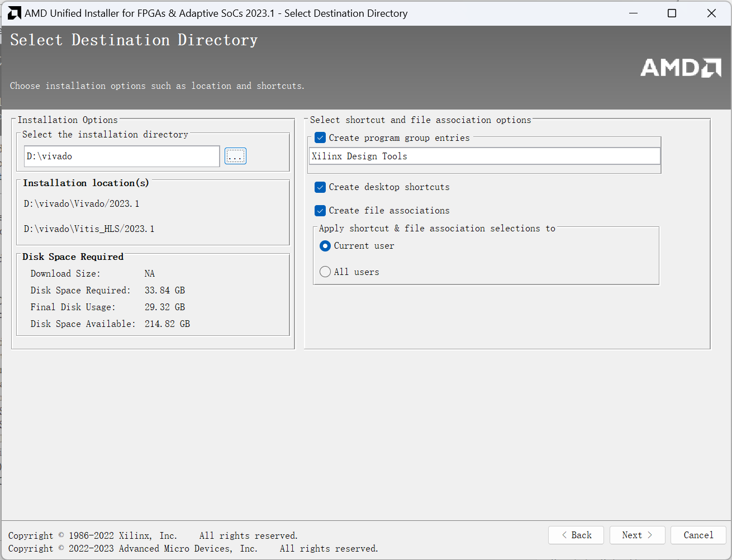732x560 pixels.
Task: Maximize the installer window
Action: pos(672,13)
